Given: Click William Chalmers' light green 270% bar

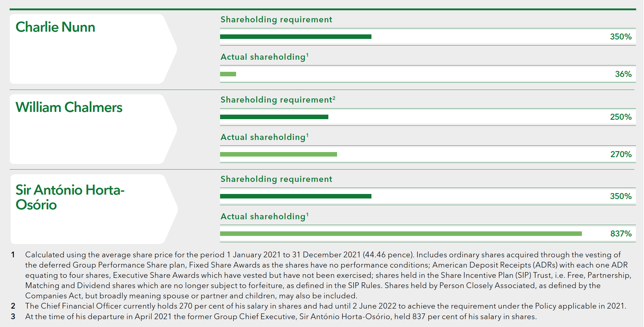Looking at the screenshot, I should [x=278, y=154].
